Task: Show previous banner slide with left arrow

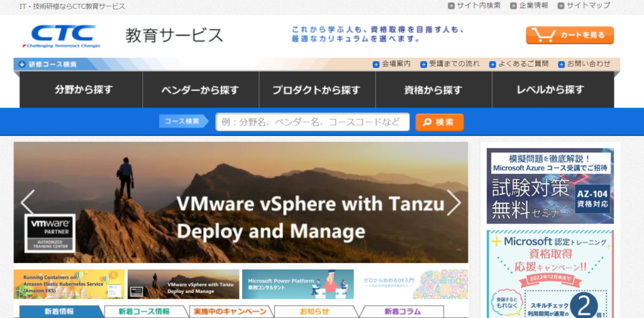Action: 28,202
